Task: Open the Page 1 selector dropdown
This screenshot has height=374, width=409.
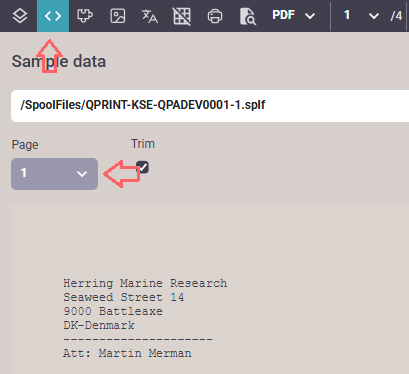Action: tap(54, 174)
